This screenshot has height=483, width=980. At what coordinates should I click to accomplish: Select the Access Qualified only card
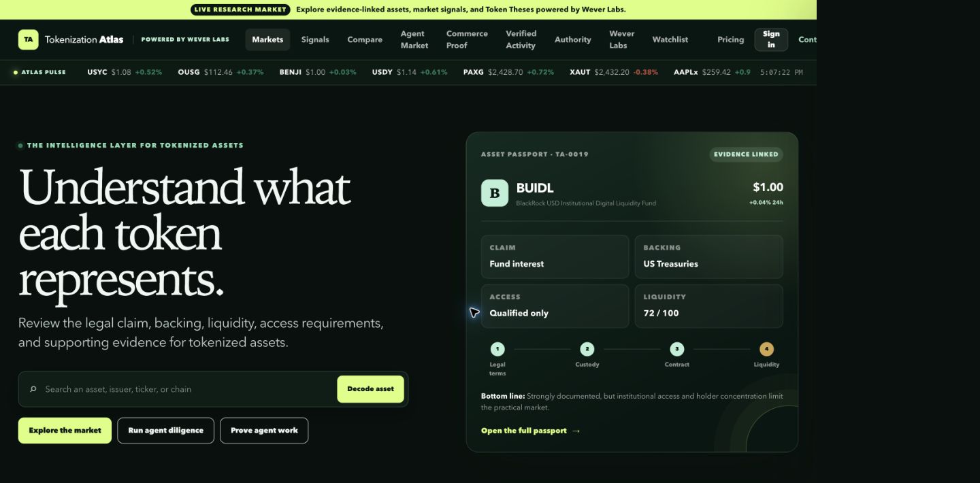coord(555,306)
